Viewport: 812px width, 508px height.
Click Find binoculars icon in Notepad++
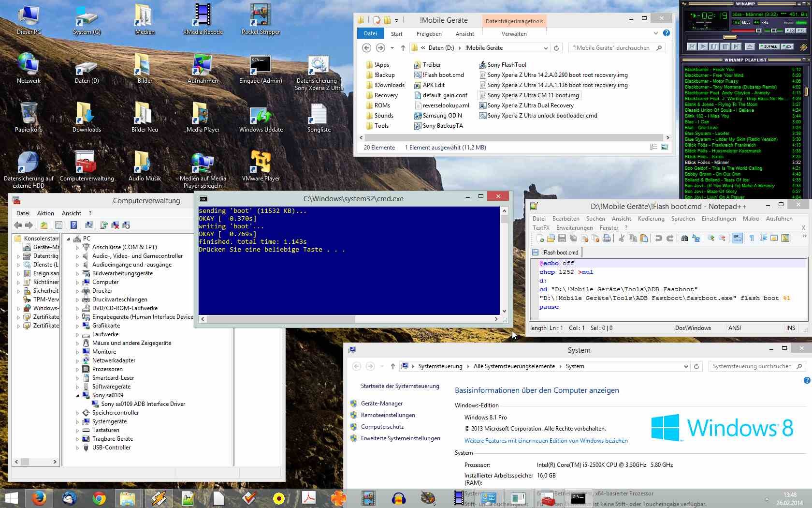click(684, 238)
